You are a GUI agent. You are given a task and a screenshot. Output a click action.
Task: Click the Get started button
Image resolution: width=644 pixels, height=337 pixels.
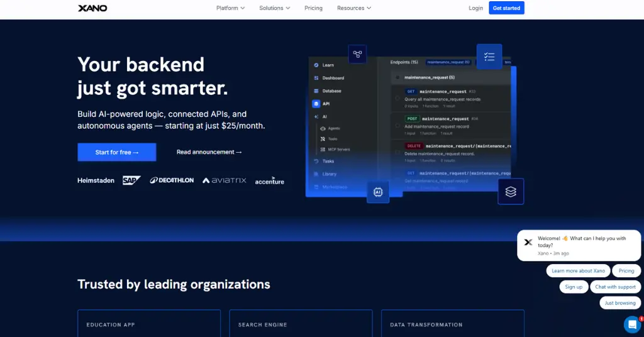point(506,8)
